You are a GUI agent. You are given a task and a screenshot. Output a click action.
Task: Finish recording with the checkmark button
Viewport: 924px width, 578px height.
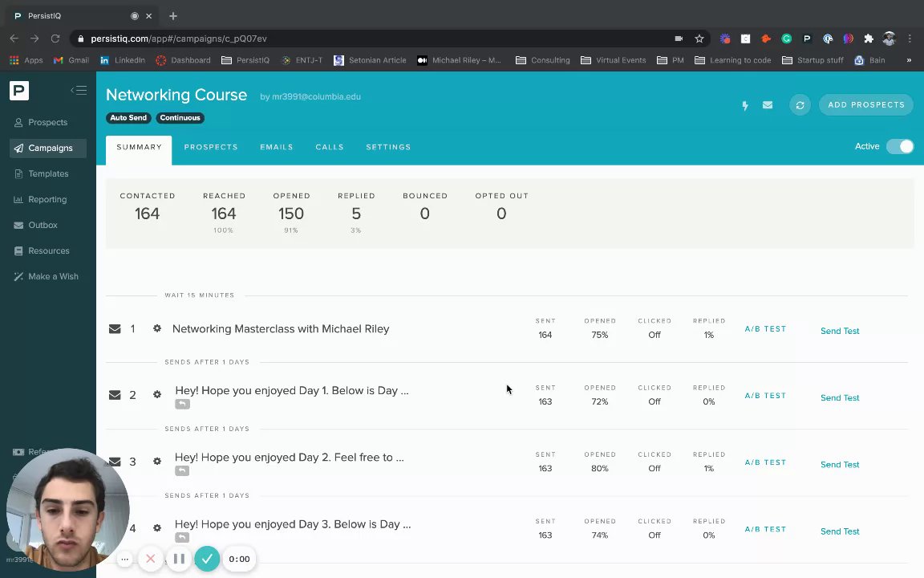coord(207,559)
